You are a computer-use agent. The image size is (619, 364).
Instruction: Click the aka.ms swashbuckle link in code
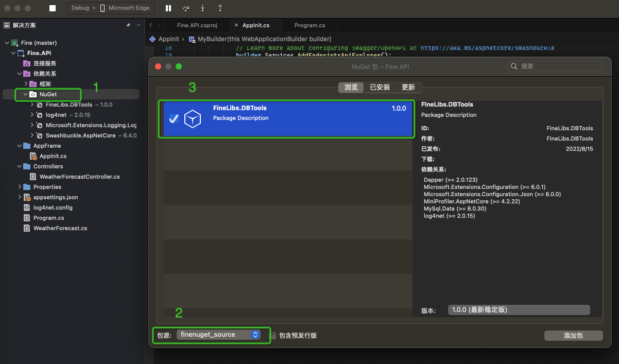[487, 47]
